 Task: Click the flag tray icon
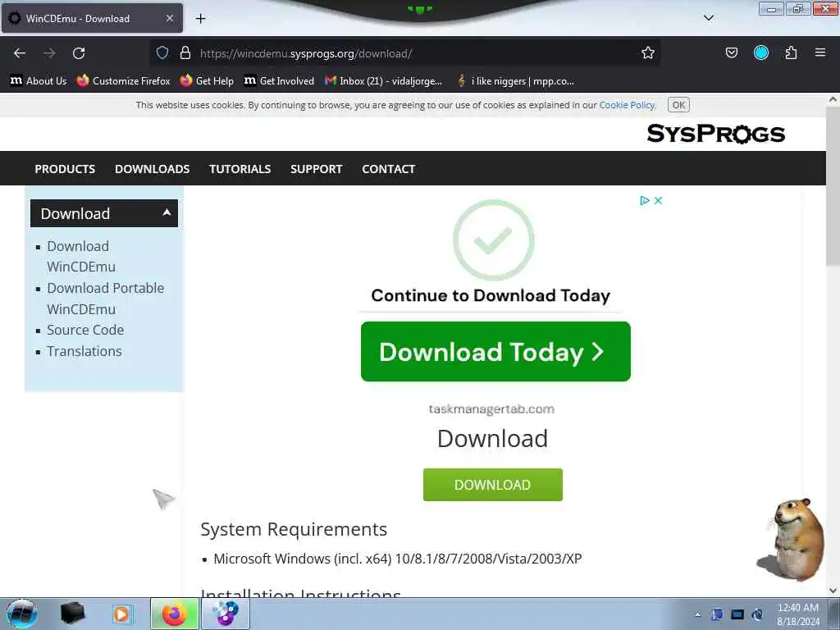pos(717,614)
